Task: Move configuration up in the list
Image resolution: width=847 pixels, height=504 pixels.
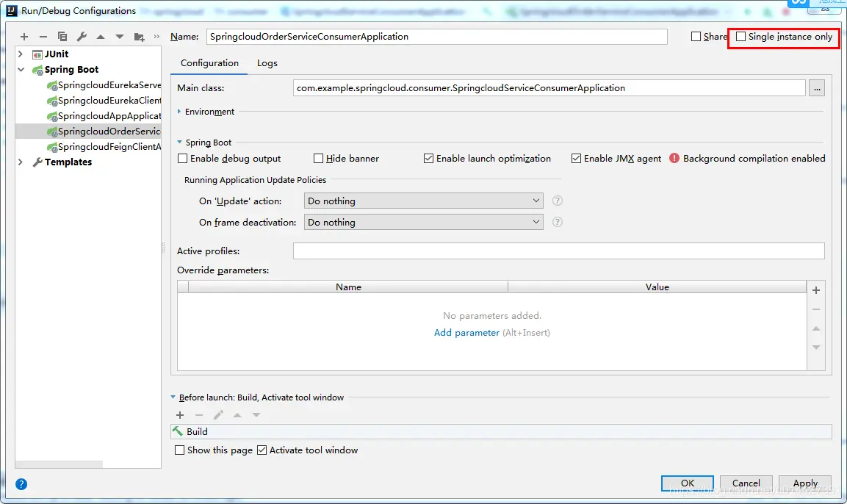Action: 101,37
